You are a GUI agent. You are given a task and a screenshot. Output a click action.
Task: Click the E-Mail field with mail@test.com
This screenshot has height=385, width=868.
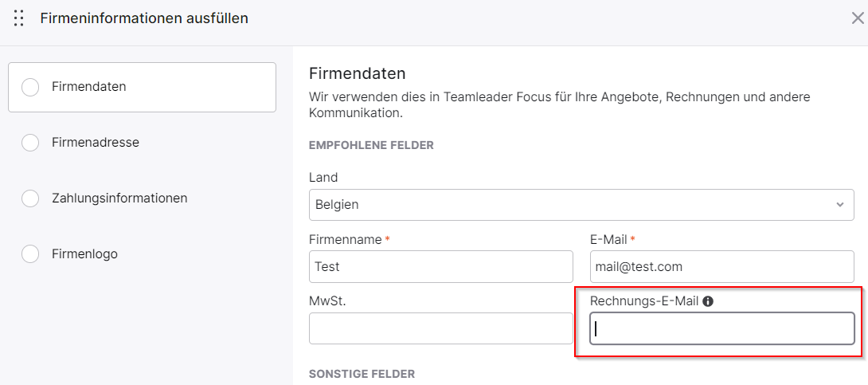[721, 266]
